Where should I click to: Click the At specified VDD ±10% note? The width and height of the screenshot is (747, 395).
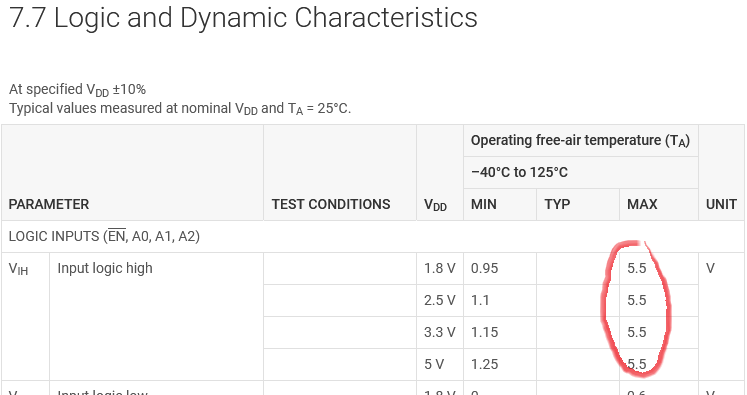[77, 90]
